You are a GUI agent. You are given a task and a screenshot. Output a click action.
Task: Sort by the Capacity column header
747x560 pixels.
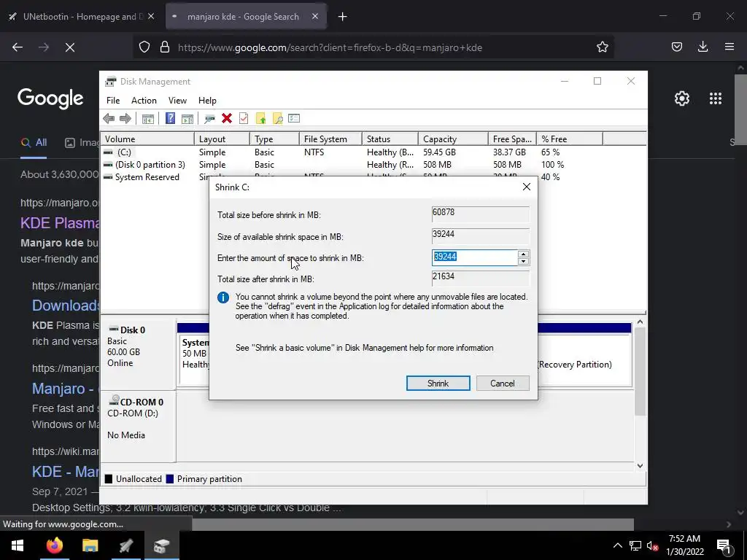pyautogui.click(x=453, y=139)
